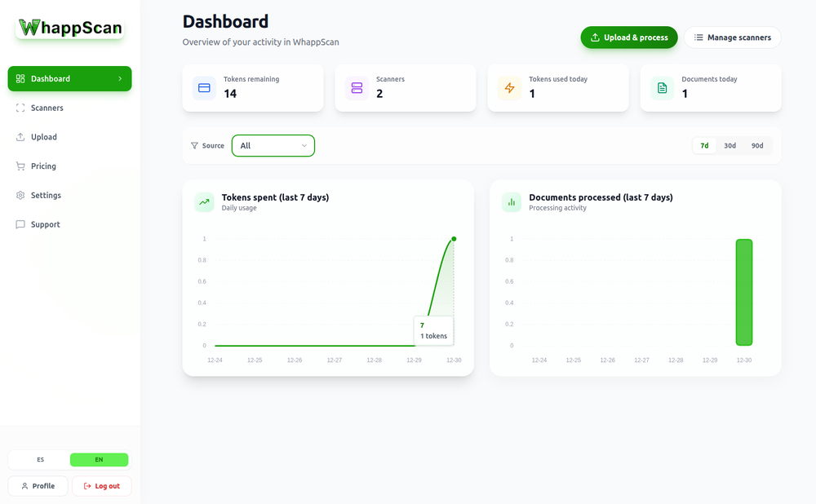Click the Tokens spent trend chart icon
The height and width of the screenshot is (504, 816).
click(204, 202)
